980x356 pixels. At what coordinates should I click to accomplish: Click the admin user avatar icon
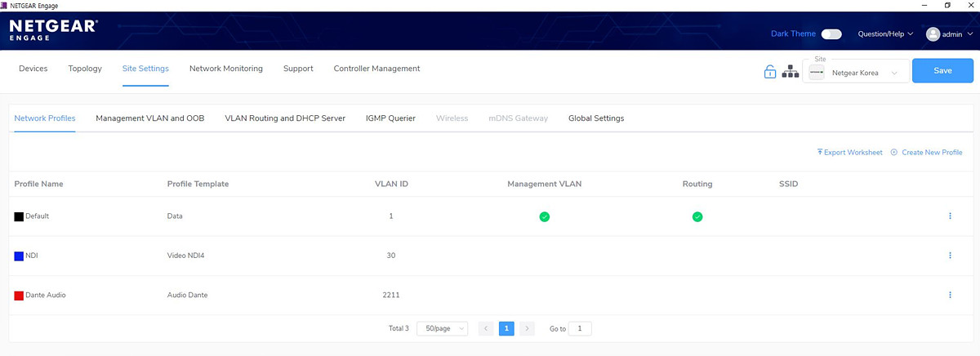933,34
